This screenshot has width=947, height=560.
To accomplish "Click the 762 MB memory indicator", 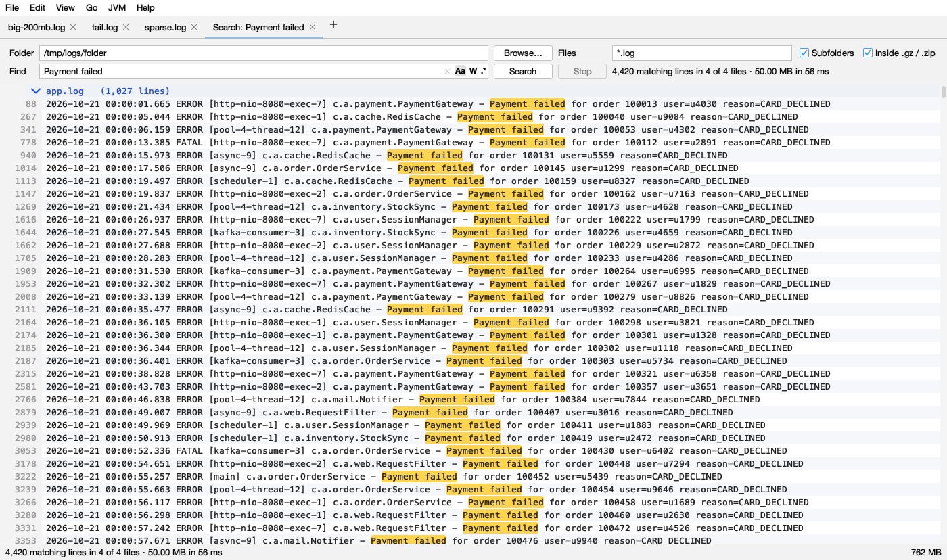I will click(926, 552).
